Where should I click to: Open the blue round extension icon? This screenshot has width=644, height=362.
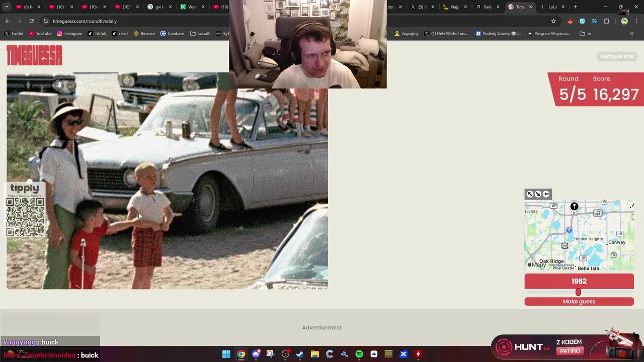click(x=582, y=21)
